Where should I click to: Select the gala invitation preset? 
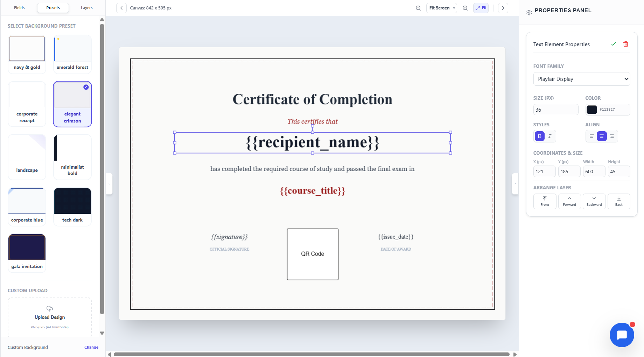coord(27,253)
